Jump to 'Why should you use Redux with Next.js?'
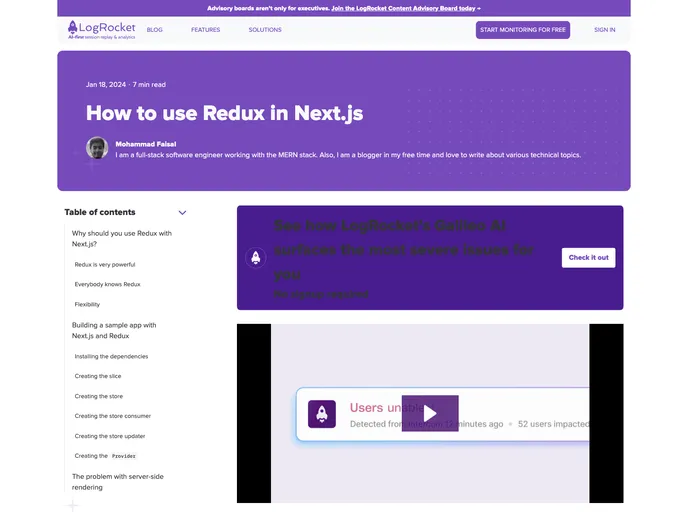 122,239
